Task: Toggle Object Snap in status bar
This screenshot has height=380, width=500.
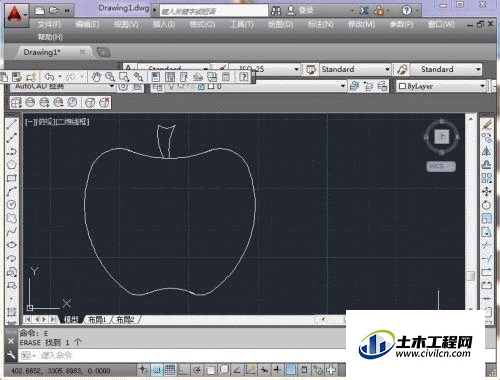Action: (x=210, y=370)
